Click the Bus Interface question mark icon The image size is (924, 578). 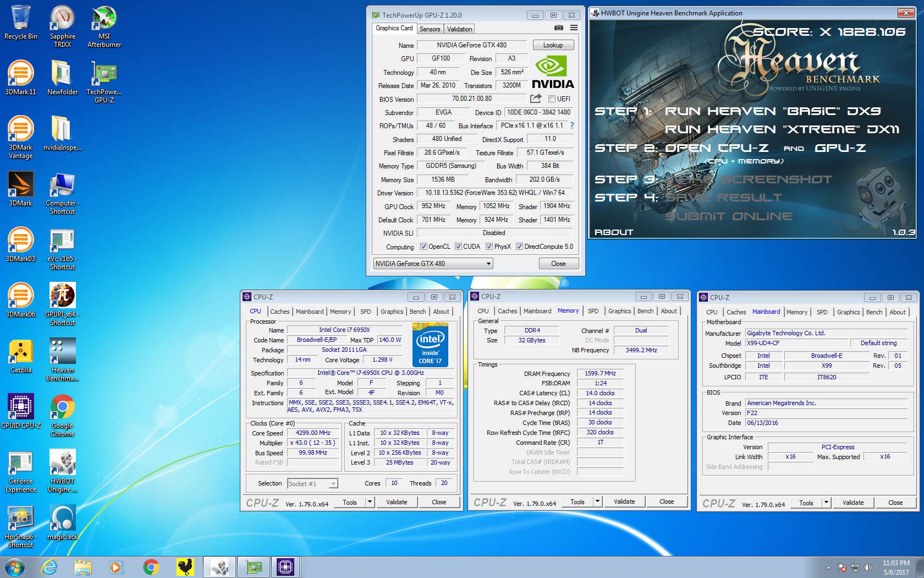tap(572, 126)
